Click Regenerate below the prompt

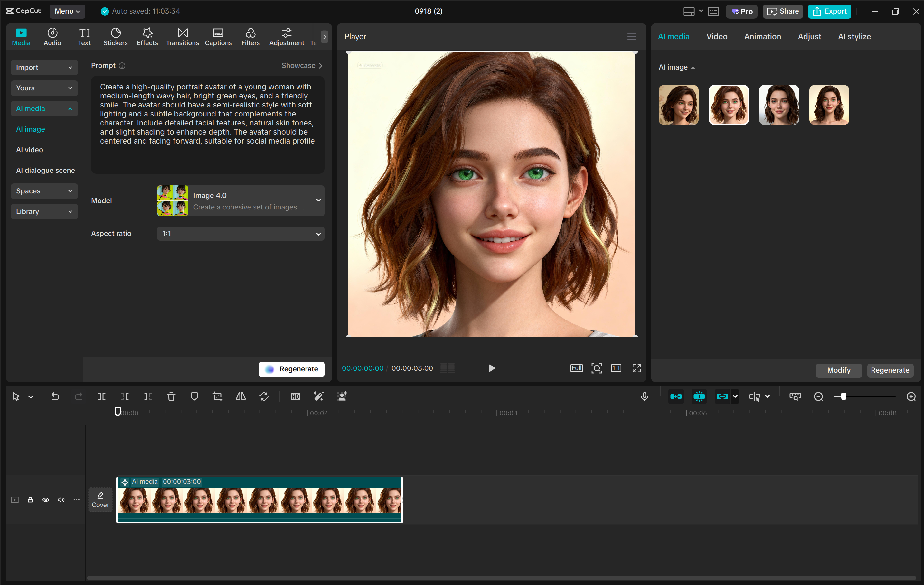(292, 369)
